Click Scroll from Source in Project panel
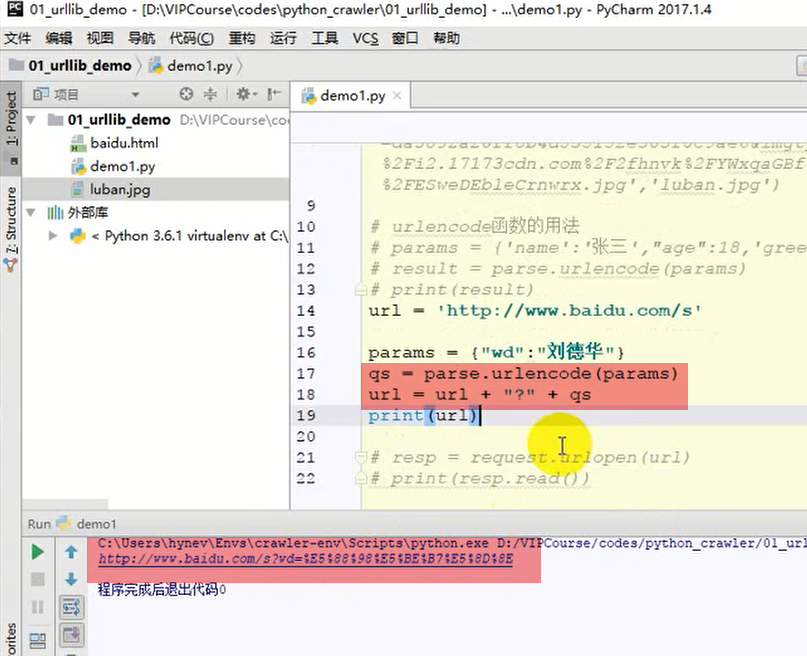Image resolution: width=807 pixels, height=656 pixels. point(186,93)
